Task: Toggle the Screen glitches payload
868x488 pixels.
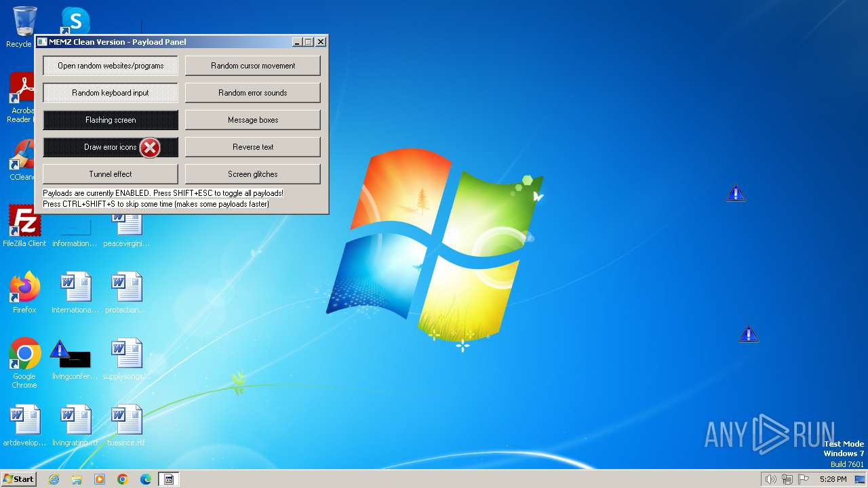Action: 253,174
